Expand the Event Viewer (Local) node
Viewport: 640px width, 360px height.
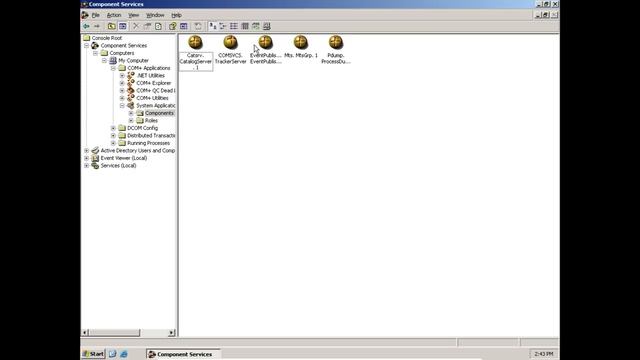point(87,158)
